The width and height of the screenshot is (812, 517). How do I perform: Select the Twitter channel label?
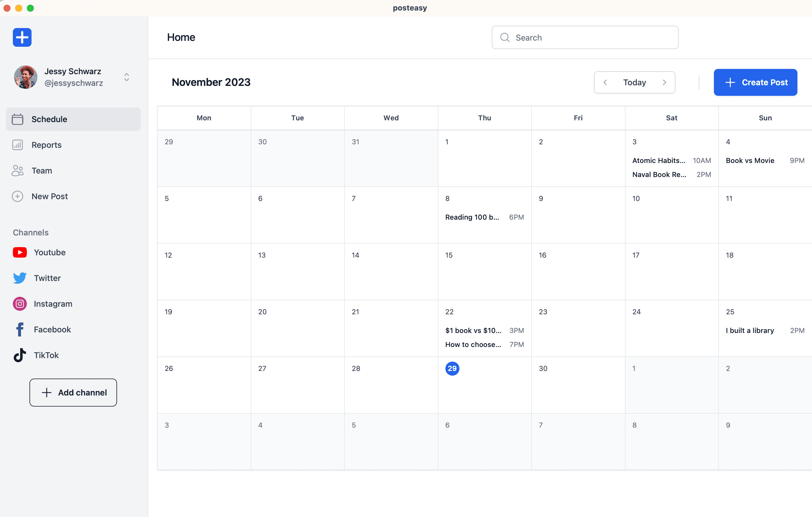[x=47, y=278]
